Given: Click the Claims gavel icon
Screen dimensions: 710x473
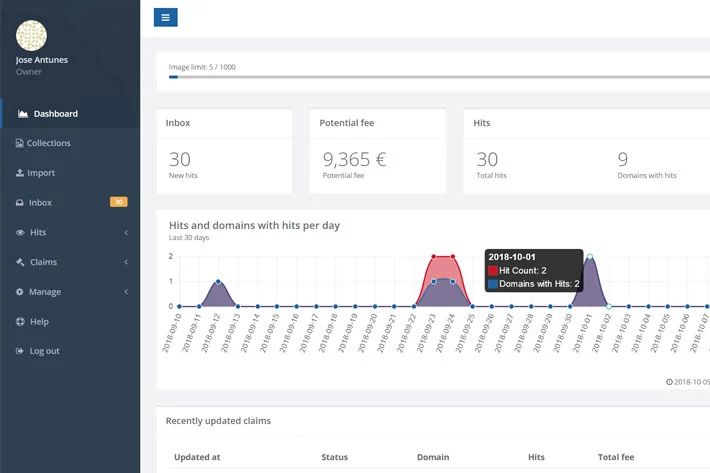Looking at the screenshot, I should (x=20, y=262).
